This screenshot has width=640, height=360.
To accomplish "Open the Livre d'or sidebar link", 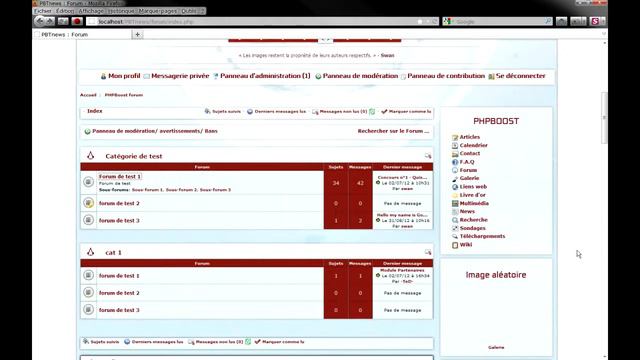I will point(472,195).
